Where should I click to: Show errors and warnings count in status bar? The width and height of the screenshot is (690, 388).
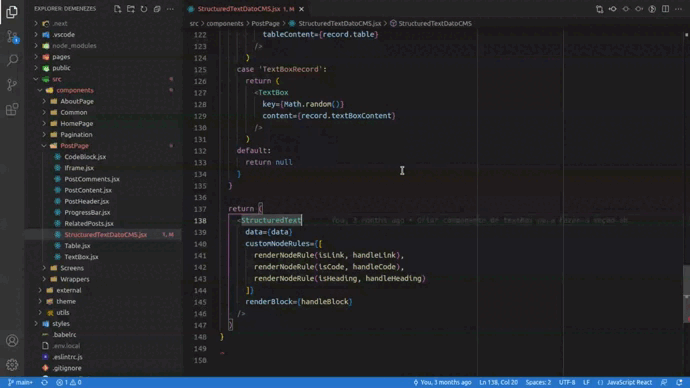(x=69, y=382)
